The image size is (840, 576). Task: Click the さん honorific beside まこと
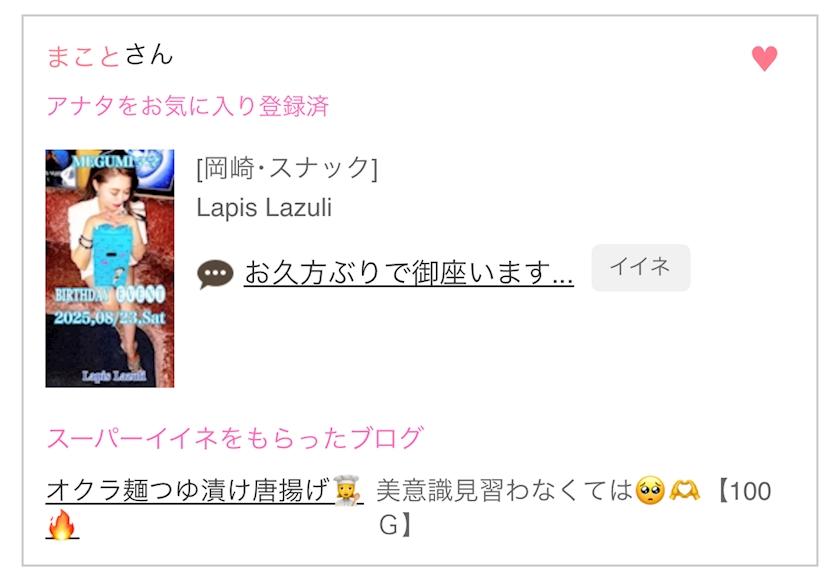tap(149, 55)
